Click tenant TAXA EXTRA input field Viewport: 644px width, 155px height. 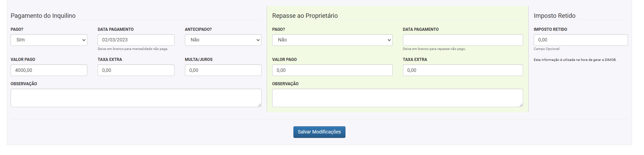[136, 70]
